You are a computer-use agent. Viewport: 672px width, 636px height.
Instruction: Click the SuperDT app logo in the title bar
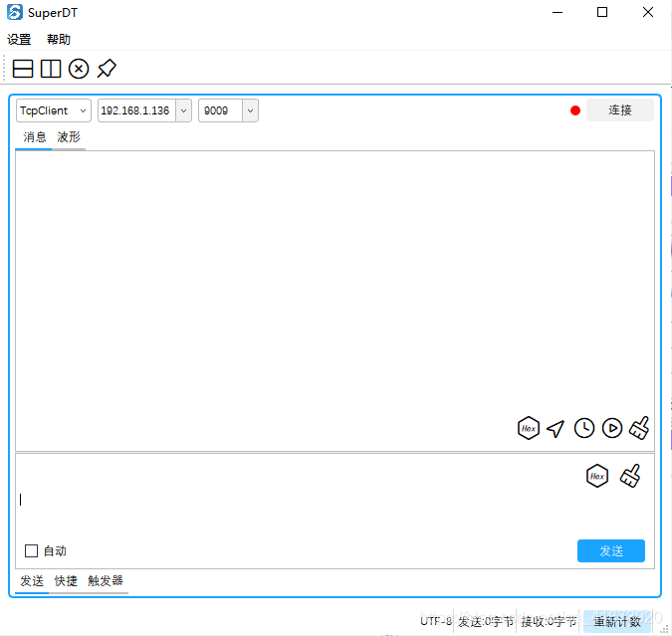point(15,12)
